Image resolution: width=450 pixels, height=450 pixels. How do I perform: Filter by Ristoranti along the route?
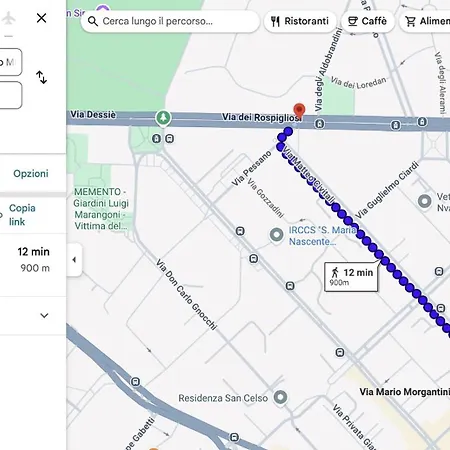click(300, 21)
